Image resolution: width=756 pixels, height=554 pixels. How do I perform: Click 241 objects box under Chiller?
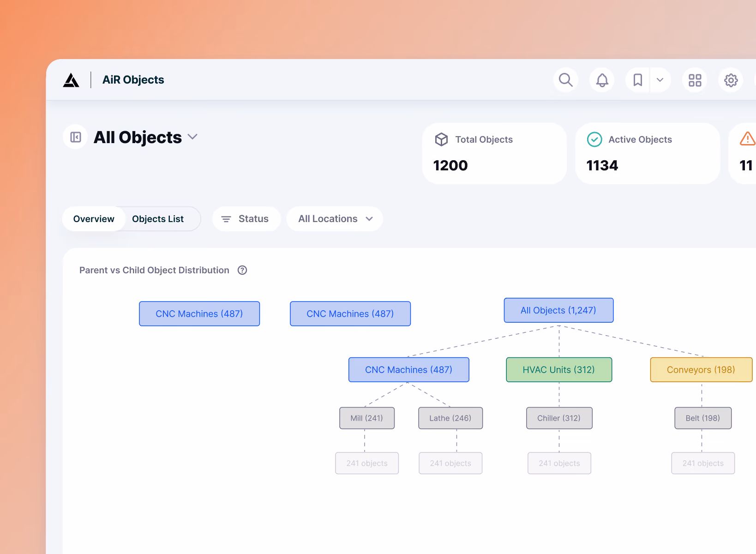[x=559, y=463]
